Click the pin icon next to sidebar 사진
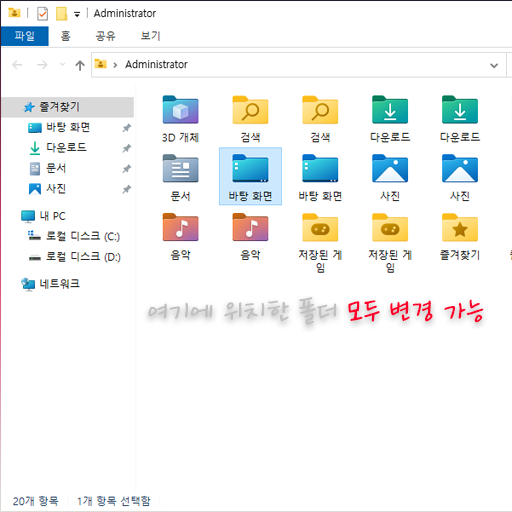This screenshot has width=512, height=512. click(126, 189)
